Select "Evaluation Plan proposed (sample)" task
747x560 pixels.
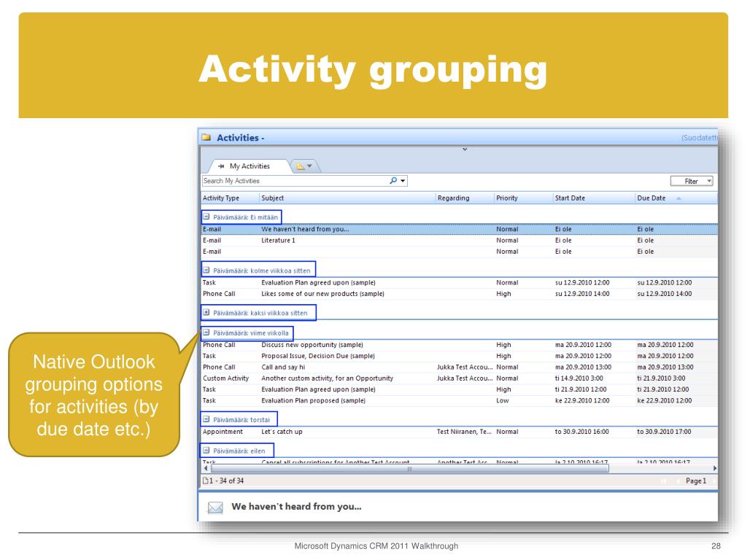click(460, 400)
